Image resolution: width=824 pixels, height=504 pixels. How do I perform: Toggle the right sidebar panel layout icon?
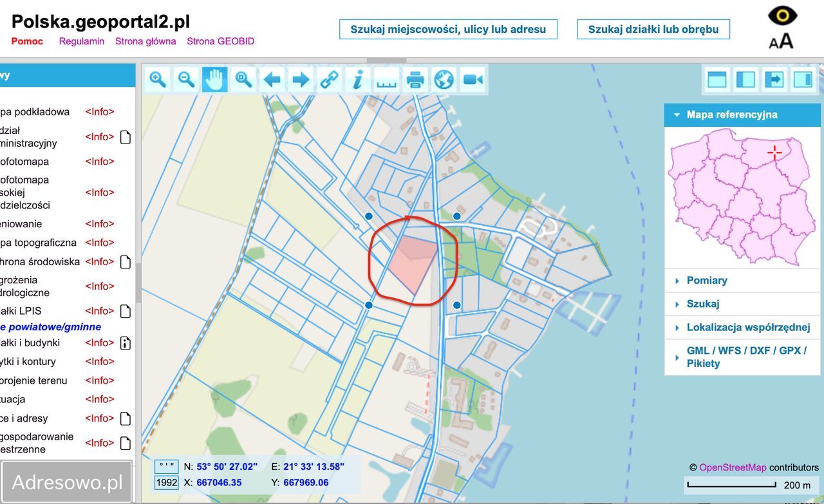[803, 79]
